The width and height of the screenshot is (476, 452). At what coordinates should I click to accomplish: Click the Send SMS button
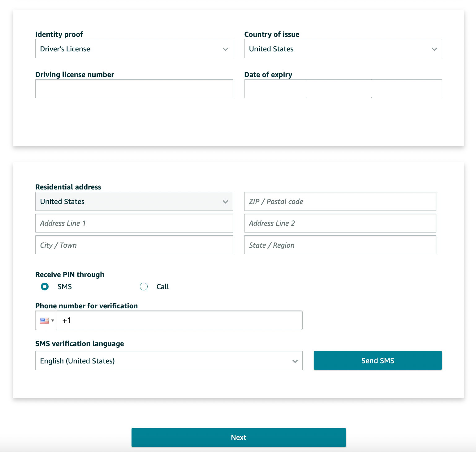coord(378,360)
